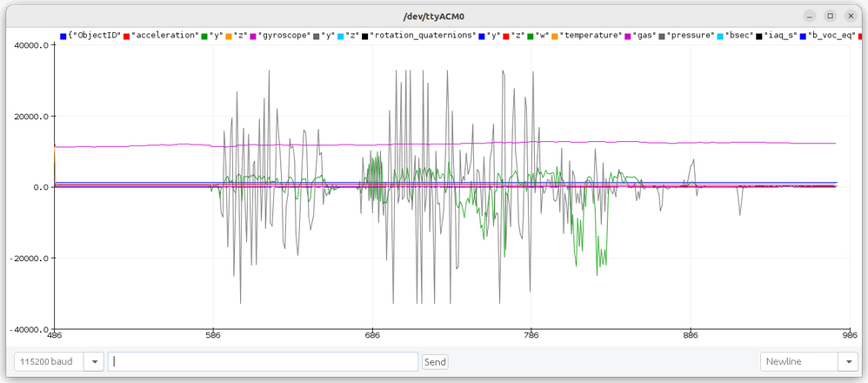Click the blue swatch beside "b_voc_eq"

click(x=803, y=36)
